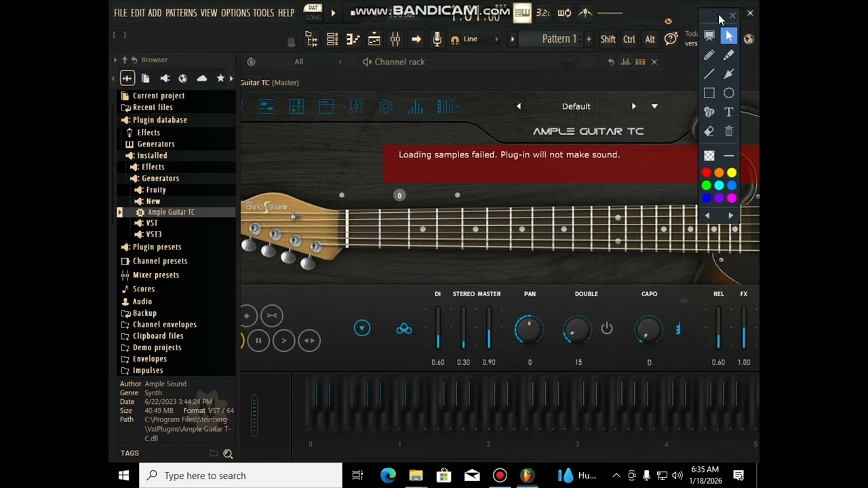Screen dimensions: 868x488
Task: Click the Bandicam whiteboard screen icon
Action: [x=709, y=35]
